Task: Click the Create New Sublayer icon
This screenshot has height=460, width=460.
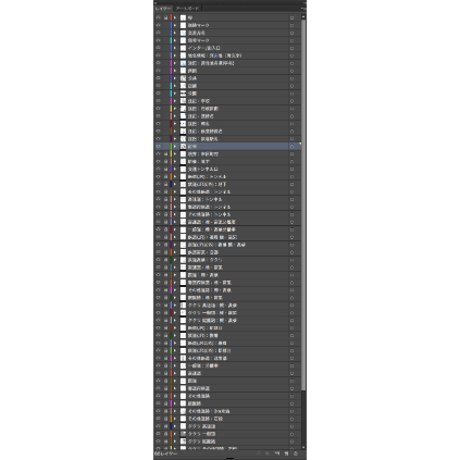Action: 277,453
